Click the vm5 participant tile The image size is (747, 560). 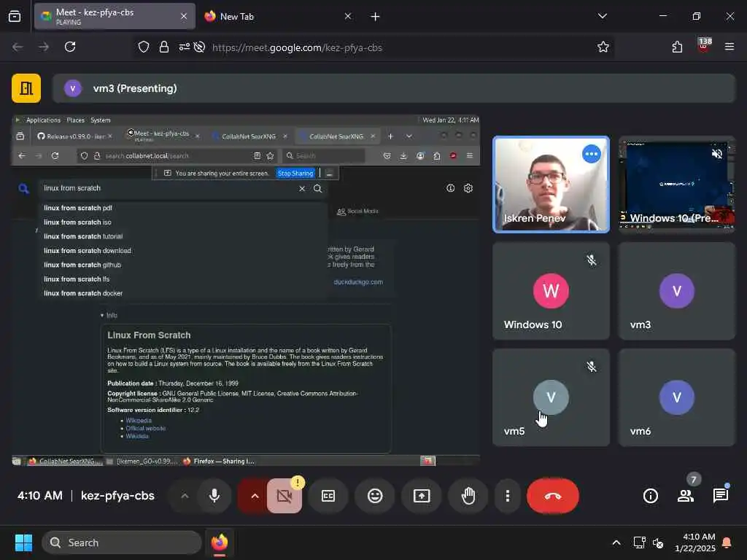click(551, 397)
